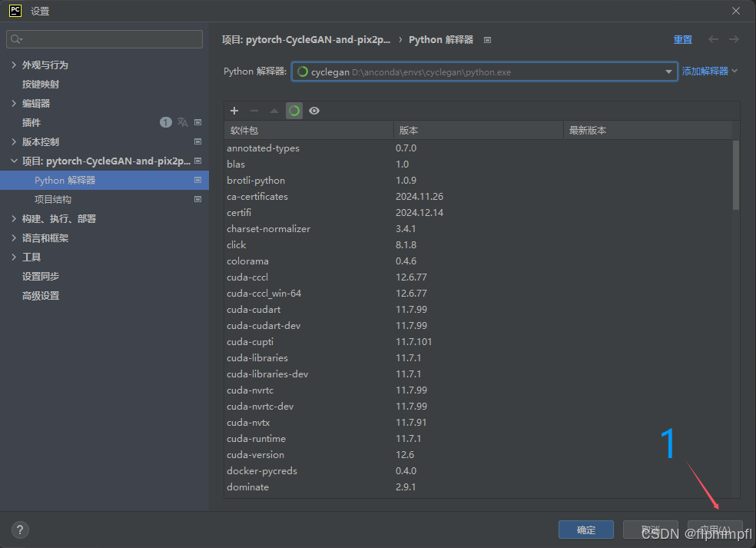This screenshot has height=548, width=756.
Task: Click the forward navigation arrow
Action: [x=734, y=39]
